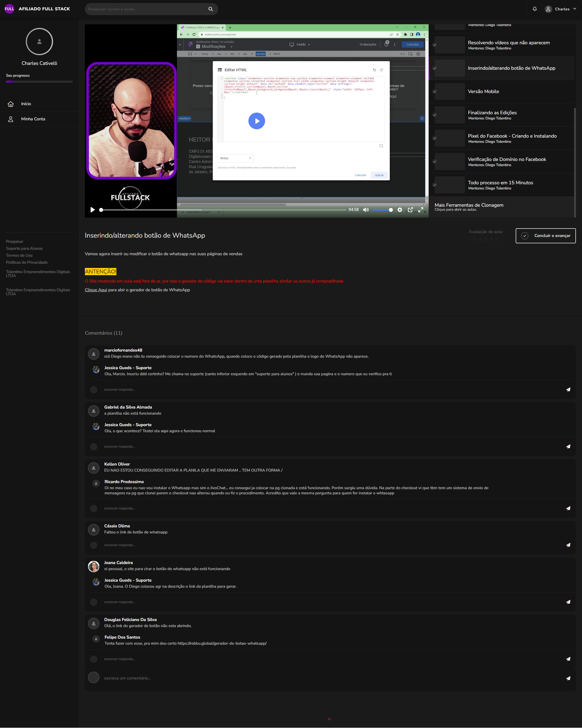The height and width of the screenshot is (728, 582).
Task: Go to Início in sidebar
Action: point(26,104)
